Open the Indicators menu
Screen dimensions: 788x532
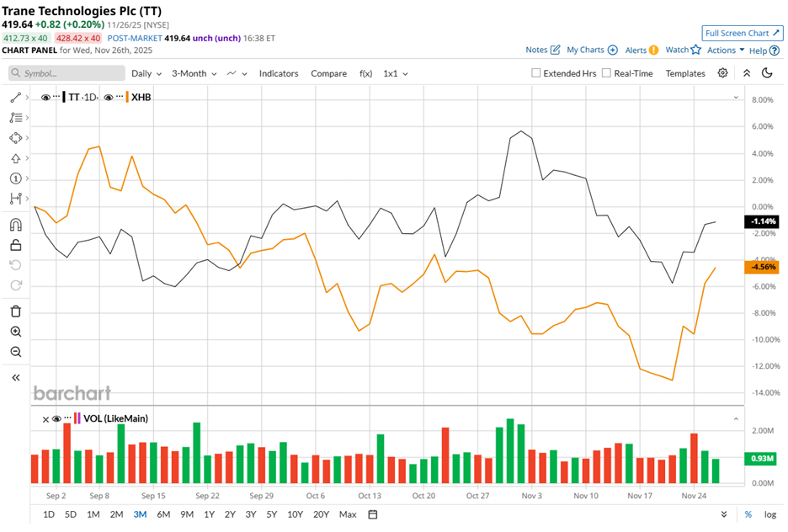tap(279, 73)
